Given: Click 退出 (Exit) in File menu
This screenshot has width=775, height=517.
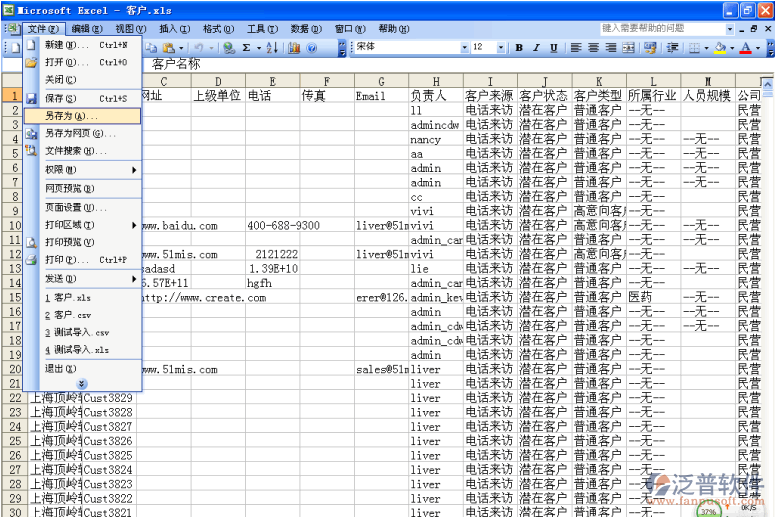Looking at the screenshot, I should (x=60, y=369).
